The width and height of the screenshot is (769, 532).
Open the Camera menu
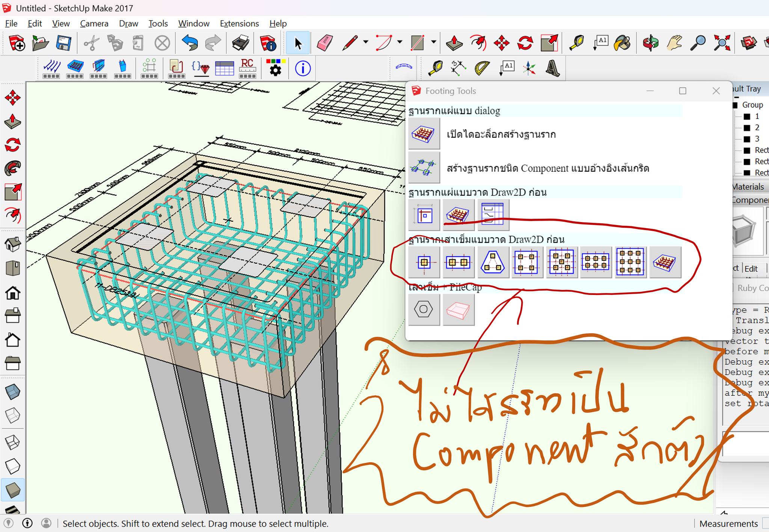click(94, 24)
